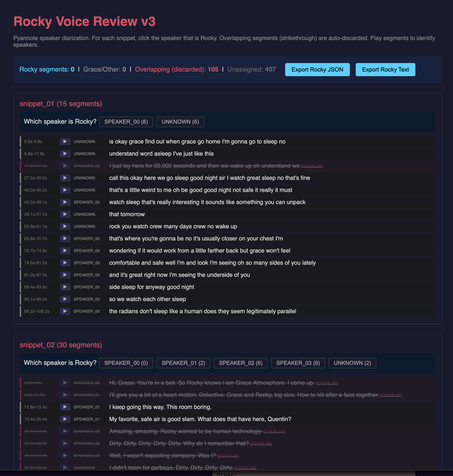The height and width of the screenshot is (476, 453).
Task: Click the [OVERLAP] tag on the 17.8s-27.5s row
Action: click(x=312, y=166)
